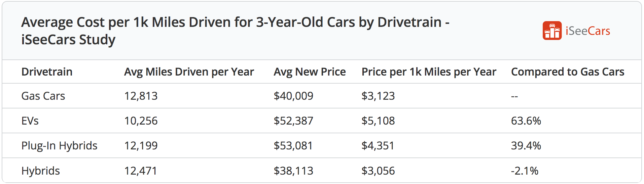
Task: Click the iSeeCars brand name text
Action: pyautogui.click(x=587, y=31)
